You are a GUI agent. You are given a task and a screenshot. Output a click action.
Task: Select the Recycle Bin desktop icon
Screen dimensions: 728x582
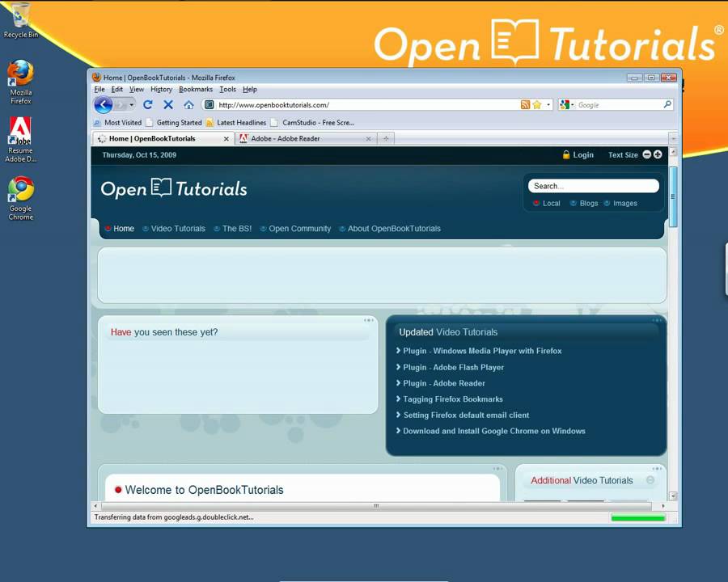(20, 20)
